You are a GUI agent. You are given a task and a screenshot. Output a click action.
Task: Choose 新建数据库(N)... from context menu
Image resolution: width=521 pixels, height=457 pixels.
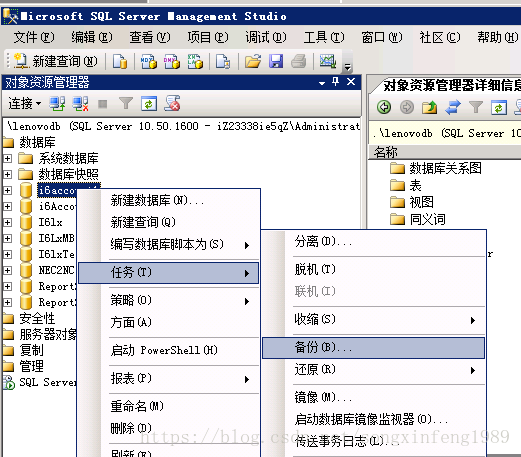click(168, 200)
